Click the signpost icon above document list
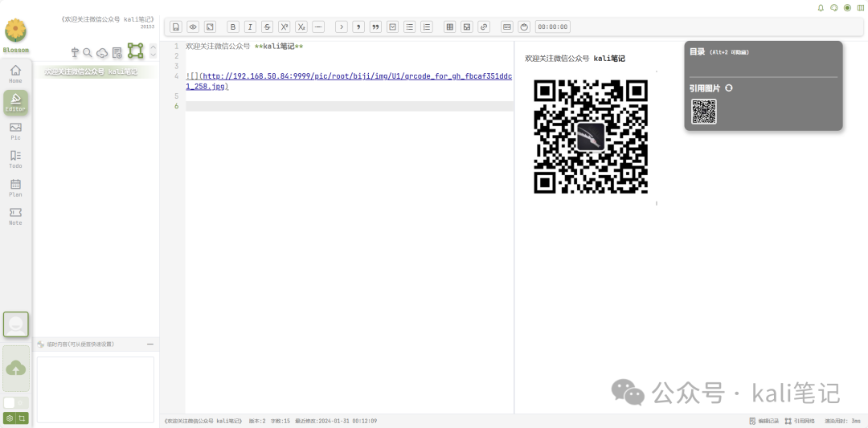Image resolution: width=868 pixels, height=428 pixels. [x=76, y=52]
